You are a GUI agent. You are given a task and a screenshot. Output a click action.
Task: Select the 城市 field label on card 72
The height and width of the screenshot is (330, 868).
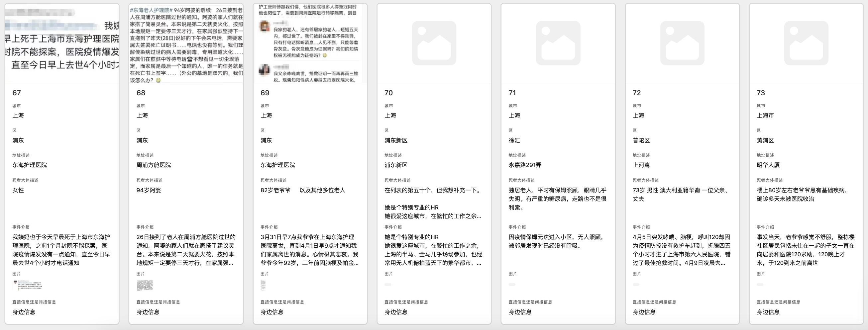[637, 105]
